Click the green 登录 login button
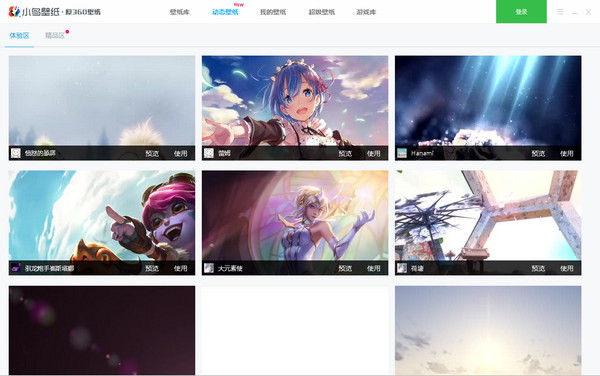 point(521,11)
